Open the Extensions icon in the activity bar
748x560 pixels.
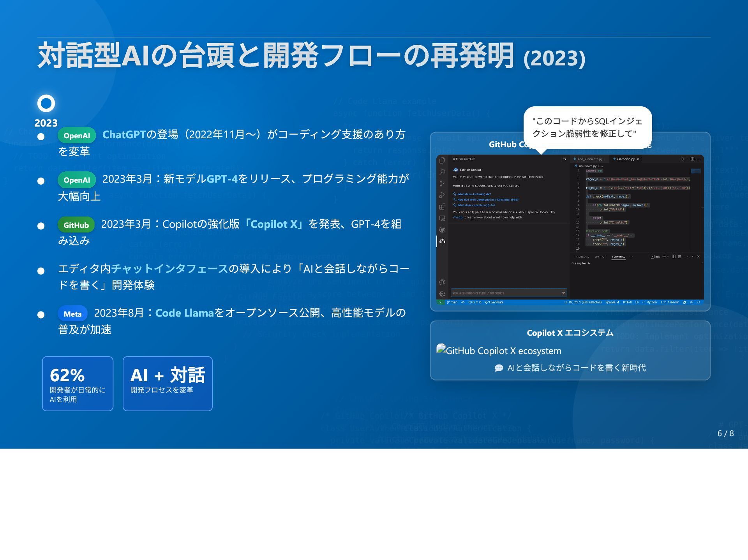pyautogui.click(x=442, y=206)
